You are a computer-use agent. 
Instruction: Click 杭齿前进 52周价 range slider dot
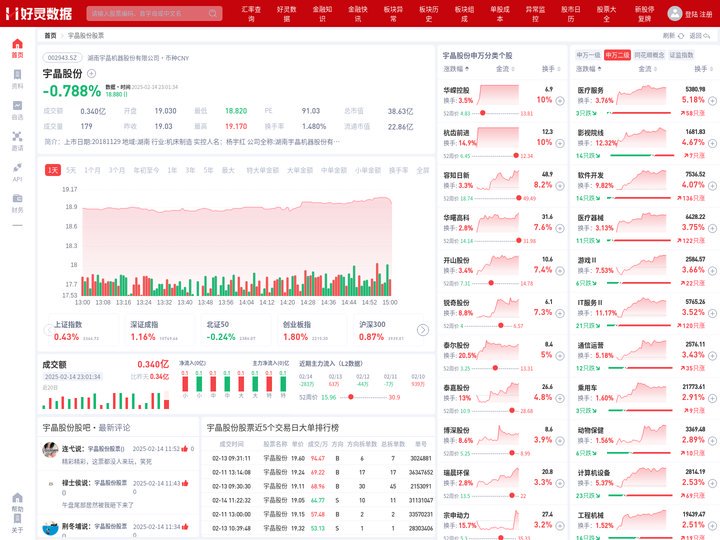(x=516, y=156)
